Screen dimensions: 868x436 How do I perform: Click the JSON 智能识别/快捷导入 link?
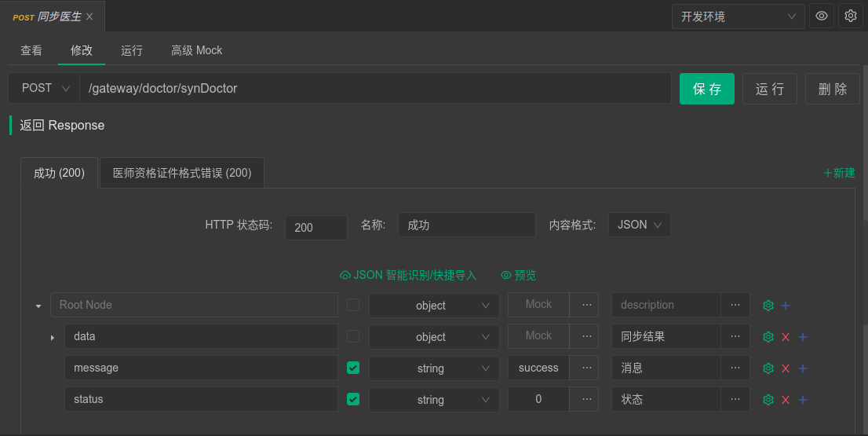click(x=408, y=275)
